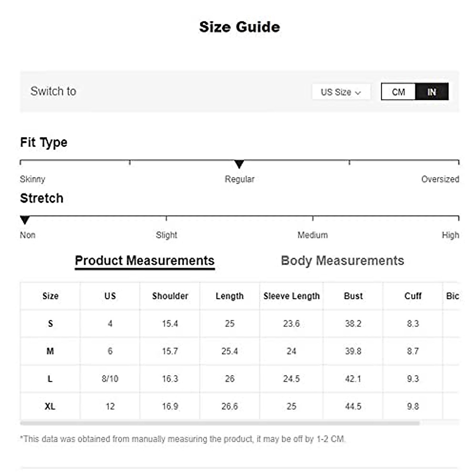Click the Stretch Non marker triangle
The width and height of the screenshot is (476, 476).
pyautogui.click(x=25, y=220)
